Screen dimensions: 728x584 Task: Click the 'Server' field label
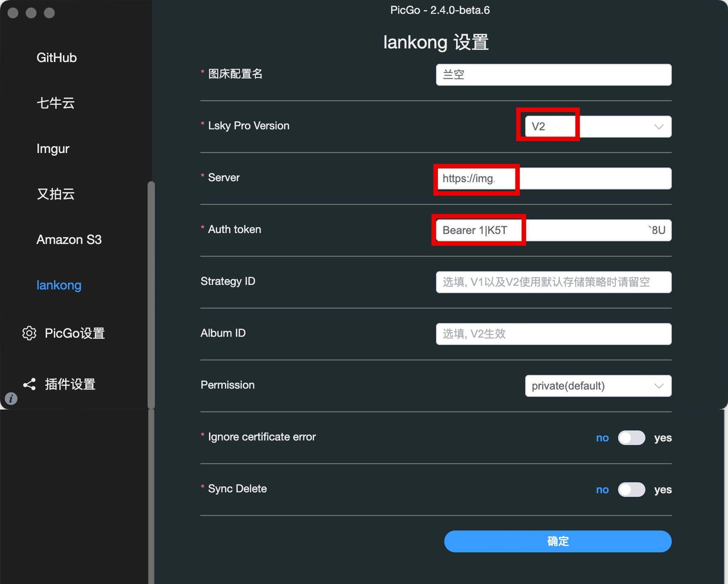(223, 178)
